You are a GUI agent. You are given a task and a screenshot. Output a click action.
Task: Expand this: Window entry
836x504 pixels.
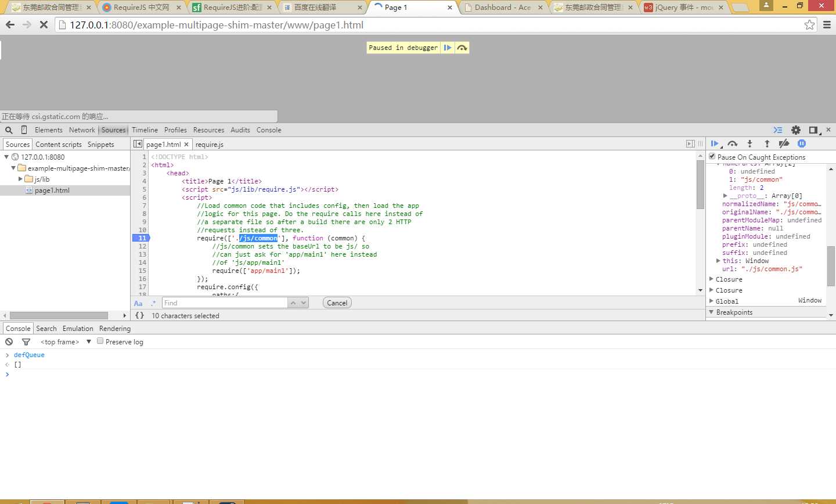[x=719, y=261]
